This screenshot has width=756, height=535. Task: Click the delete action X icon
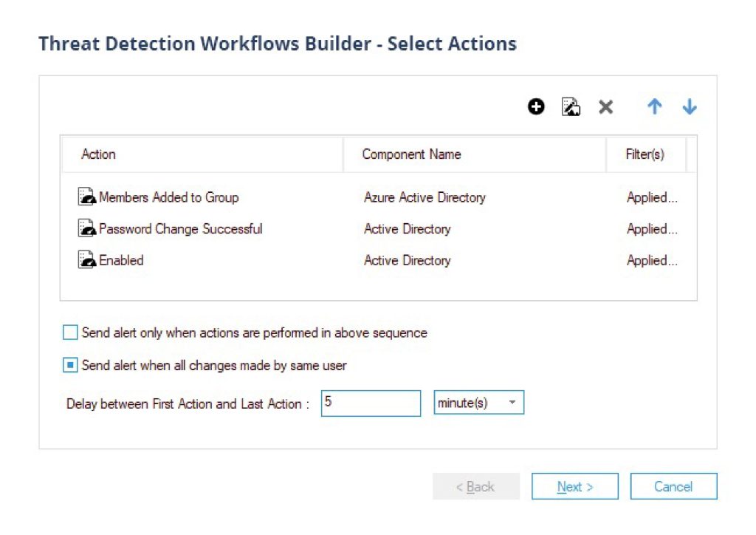[x=605, y=106]
